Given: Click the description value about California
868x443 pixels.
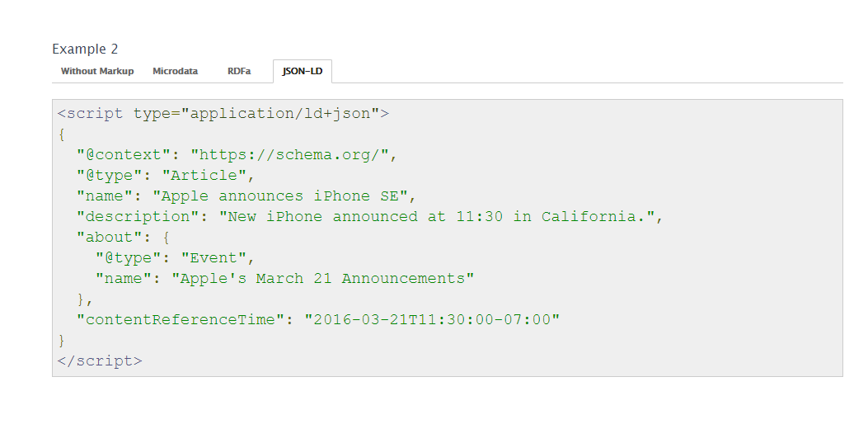Looking at the screenshot, I should coord(437,216).
